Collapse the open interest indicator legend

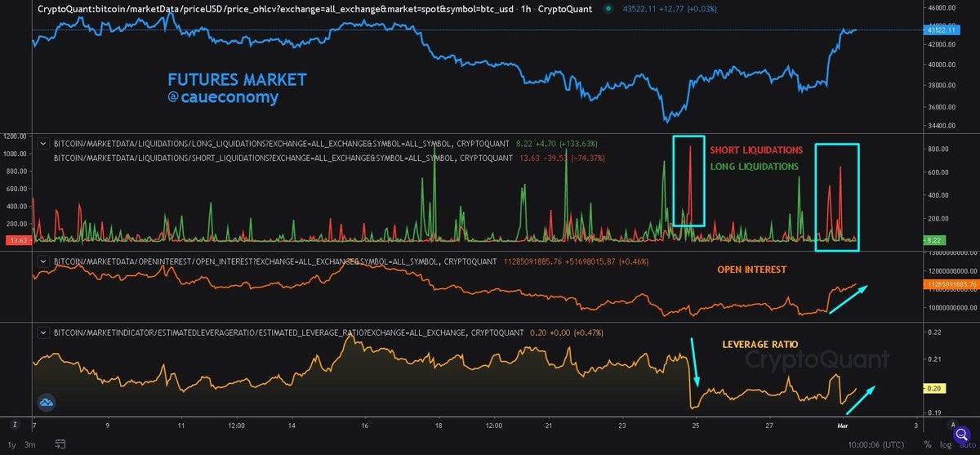coord(42,261)
